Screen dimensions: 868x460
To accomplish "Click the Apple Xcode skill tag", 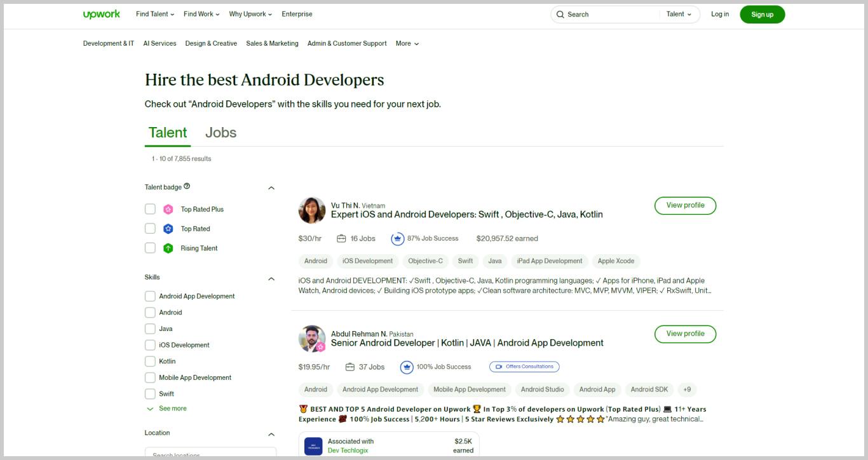I will pyautogui.click(x=616, y=261).
